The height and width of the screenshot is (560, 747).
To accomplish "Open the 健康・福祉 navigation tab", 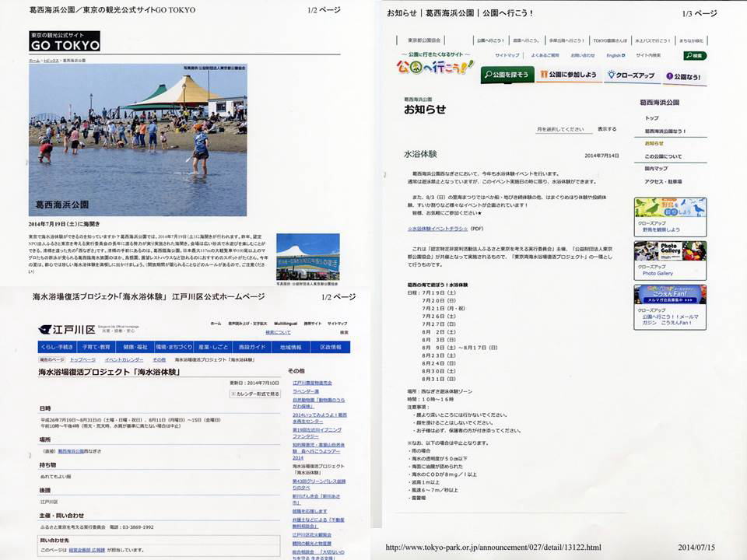I will [x=135, y=347].
